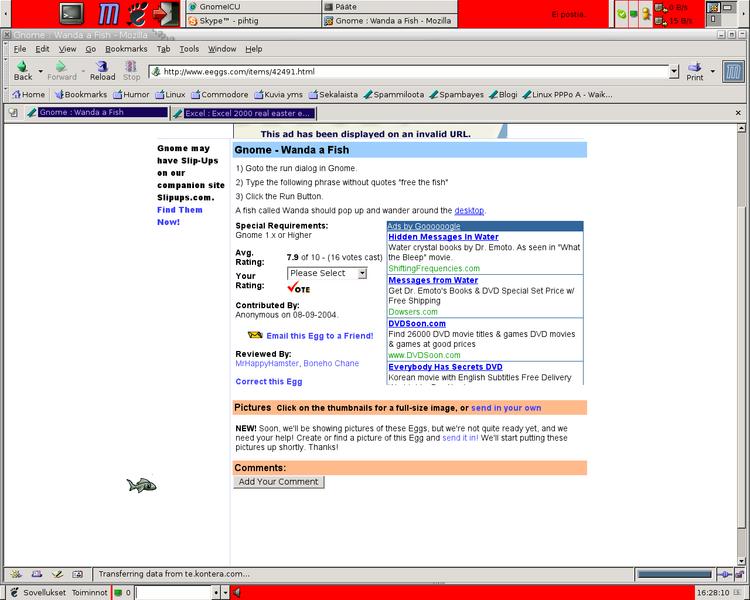
Task: Click the Back navigation arrow
Action: [x=22, y=67]
